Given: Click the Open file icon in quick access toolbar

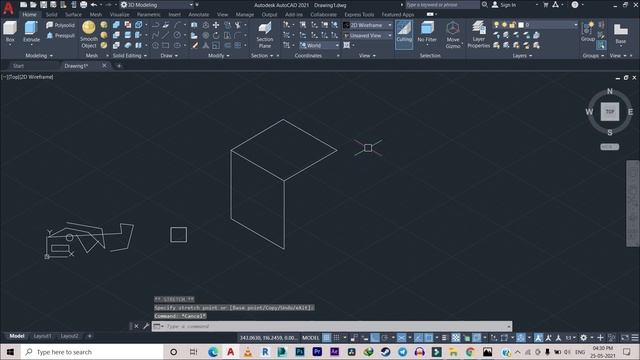Looking at the screenshot, I should 33,5.
